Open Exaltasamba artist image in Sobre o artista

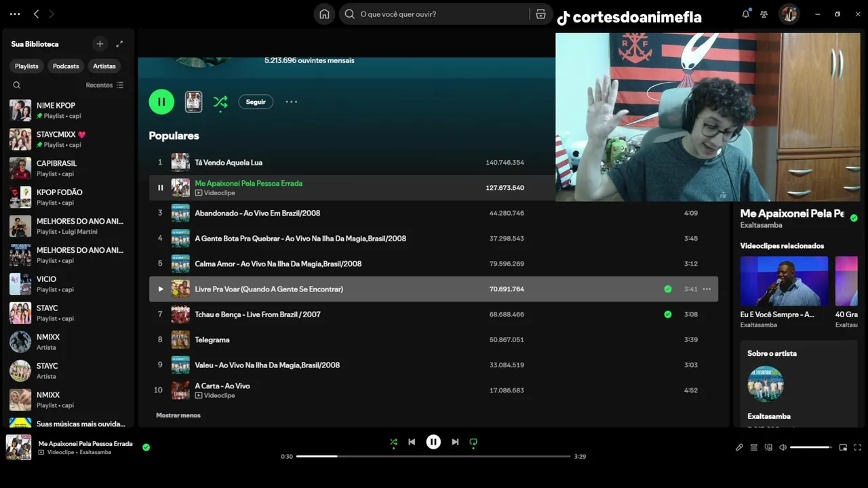pos(766,384)
